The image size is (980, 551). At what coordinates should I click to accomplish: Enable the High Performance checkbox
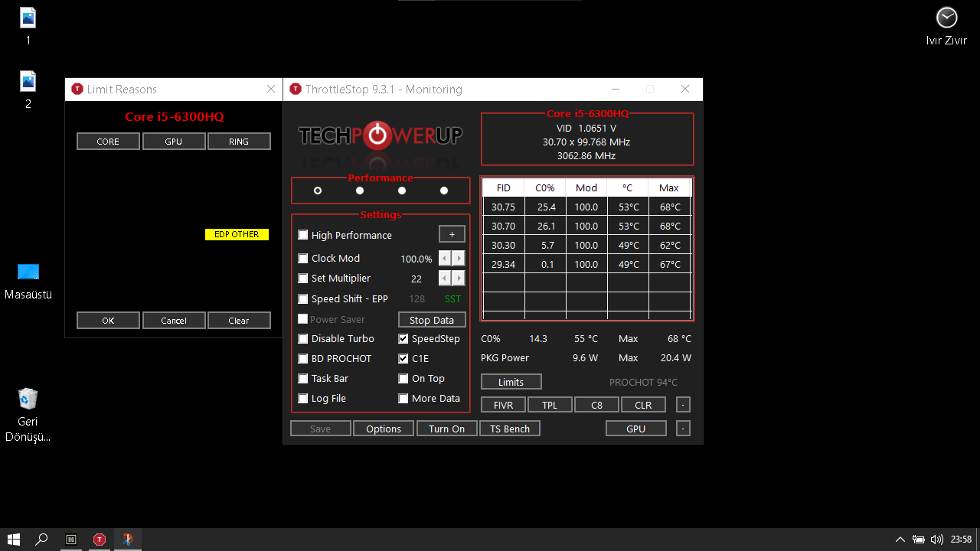coord(303,235)
